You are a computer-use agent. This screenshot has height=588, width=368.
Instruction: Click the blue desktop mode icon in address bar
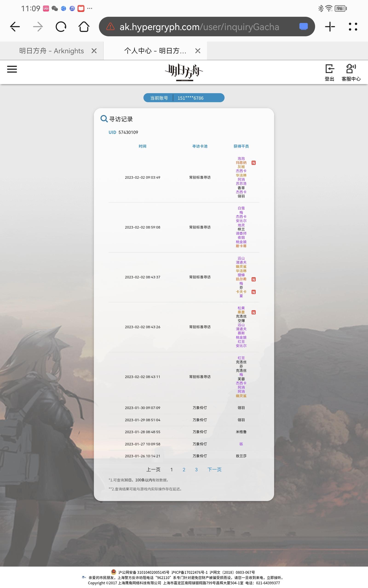304,26
